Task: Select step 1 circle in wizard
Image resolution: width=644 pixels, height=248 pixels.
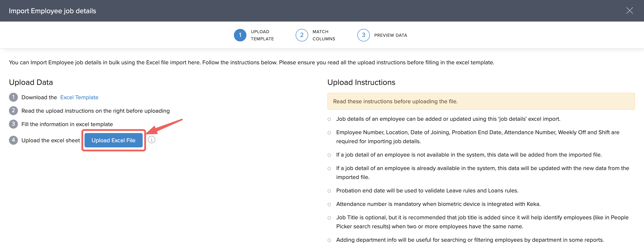Action: point(240,35)
